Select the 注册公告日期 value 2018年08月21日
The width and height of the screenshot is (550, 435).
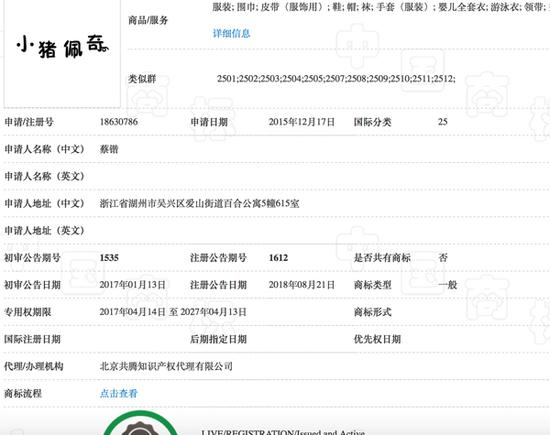(x=302, y=285)
